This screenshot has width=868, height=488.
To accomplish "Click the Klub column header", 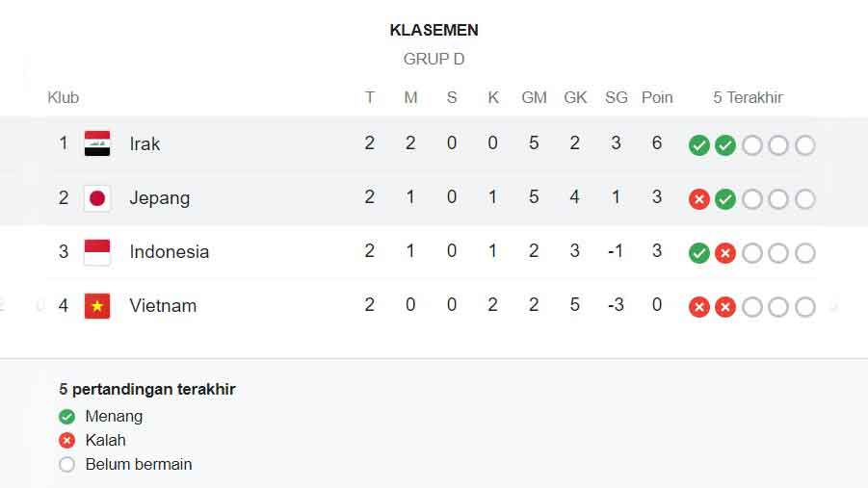I will click(64, 97).
